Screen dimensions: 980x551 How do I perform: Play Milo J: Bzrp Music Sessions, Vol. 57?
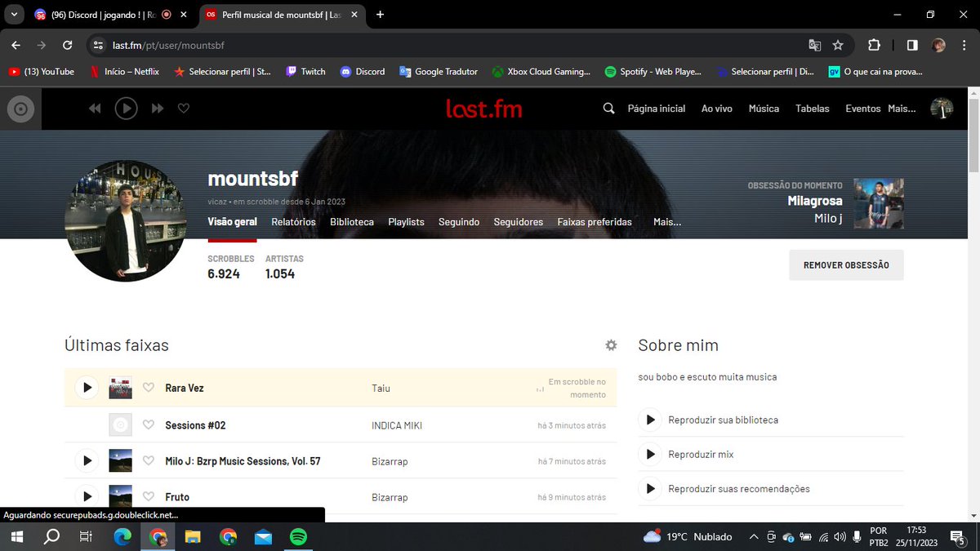(x=87, y=461)
